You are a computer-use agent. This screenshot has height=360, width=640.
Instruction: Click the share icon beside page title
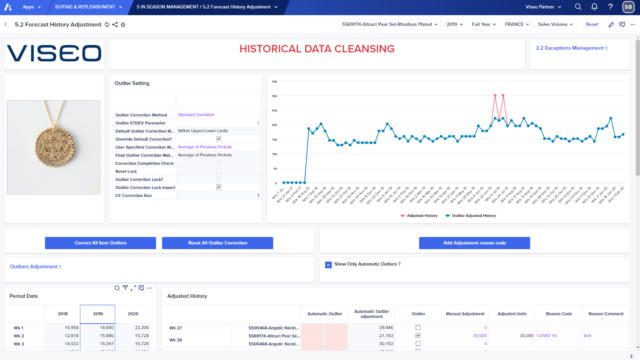click(x=115, y=24)
